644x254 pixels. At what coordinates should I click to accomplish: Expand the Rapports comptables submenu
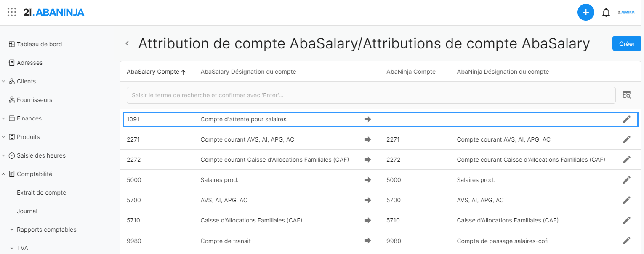pos(12,230)
